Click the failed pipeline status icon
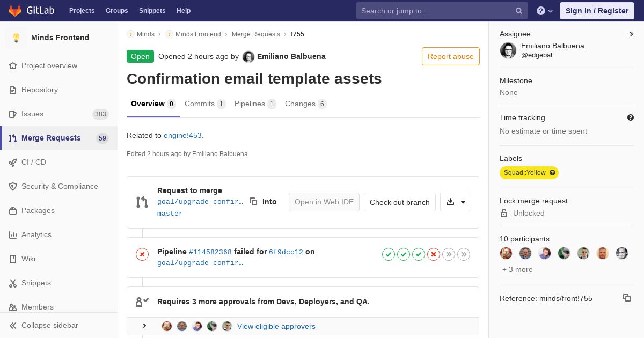Image resolution: width=644 pixels, height=338 pixels. 142,254
